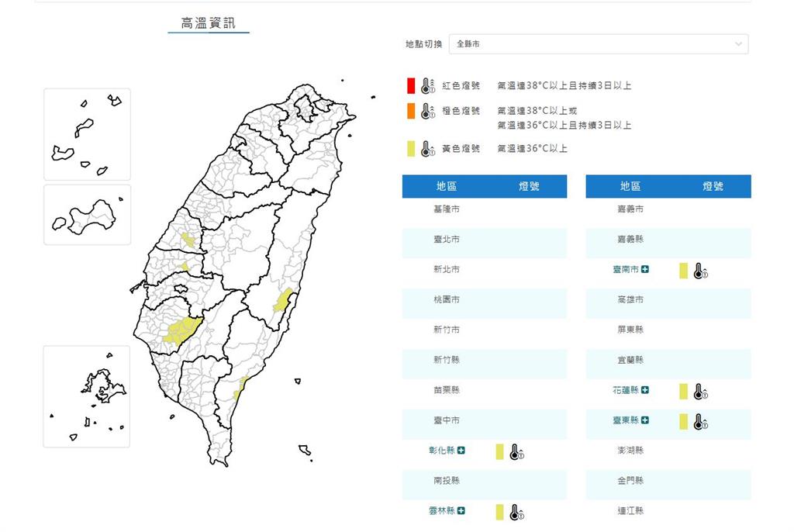The width and height of the screenshot is (794, 532).
Task: Click the orange signal thermometer legend icon
Action: pyautogui.click(x=428, y=111)
